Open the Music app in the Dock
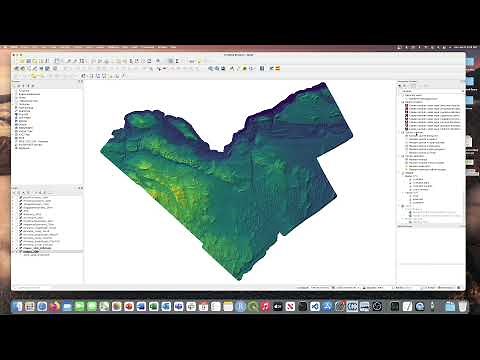 pos(265,306)
